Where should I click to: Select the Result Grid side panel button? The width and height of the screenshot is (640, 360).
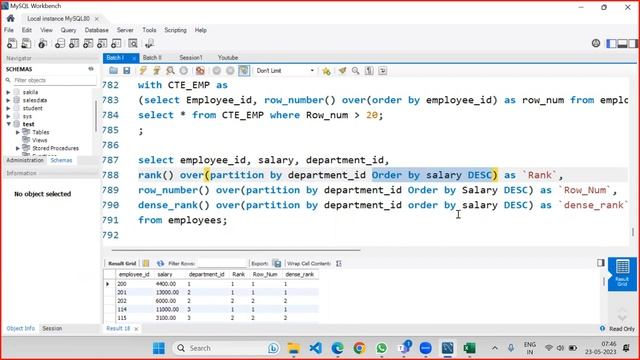pyautogui.click(x=622, y=273)
